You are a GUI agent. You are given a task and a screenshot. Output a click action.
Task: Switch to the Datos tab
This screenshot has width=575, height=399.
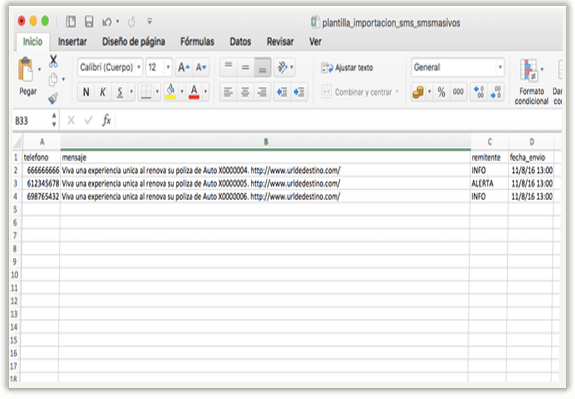[240, 42]
